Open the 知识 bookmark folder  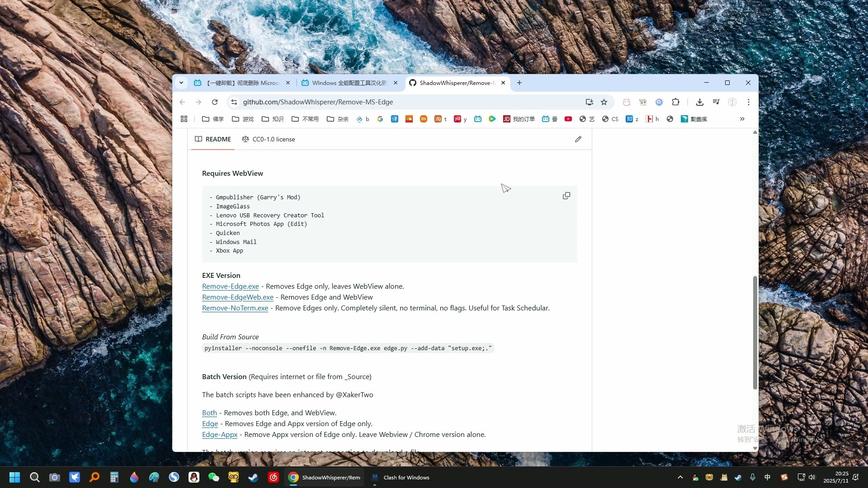(273, 119)
